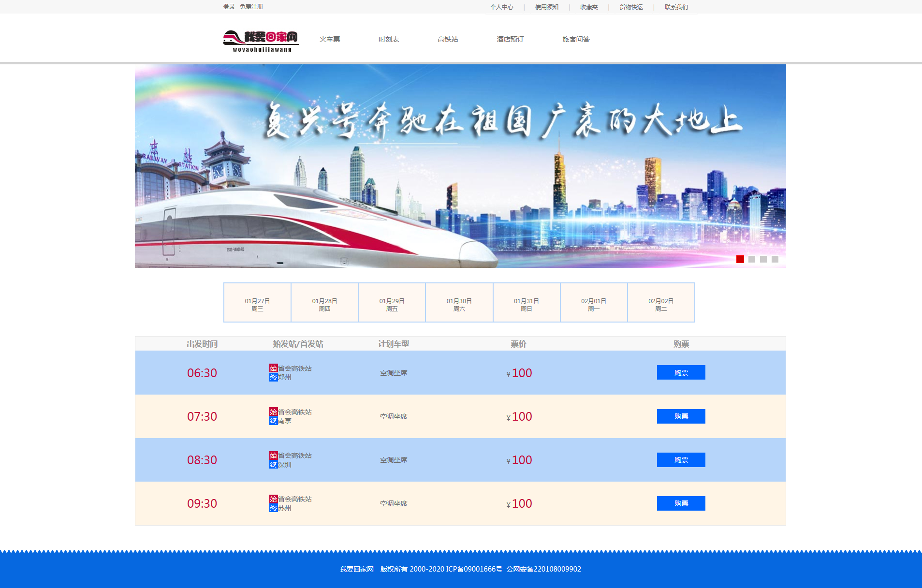
Task: Click the red 始 badge in 06:30 row
Action: [x=273, y=368]
